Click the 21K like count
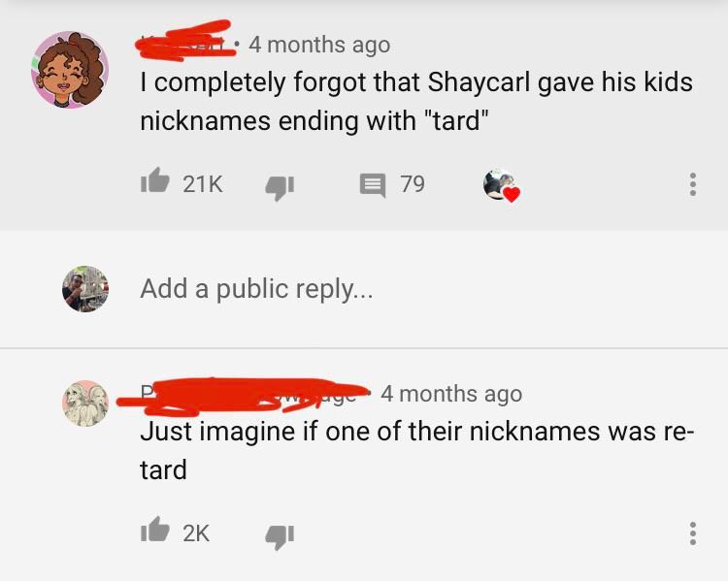Image resolution: width=728 pixels, height=581 pixels. click(x=203, y=183)
